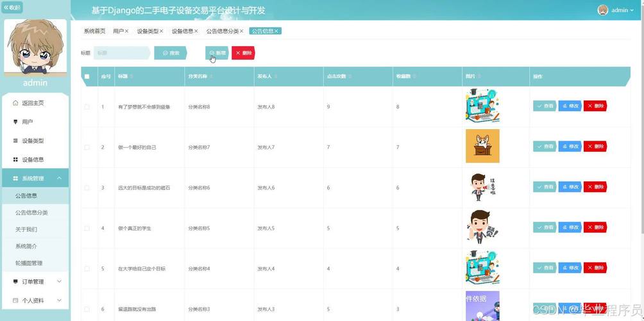Switch to the 用户 tab
The width and height of the screenshot is (644, 321).
118,31
